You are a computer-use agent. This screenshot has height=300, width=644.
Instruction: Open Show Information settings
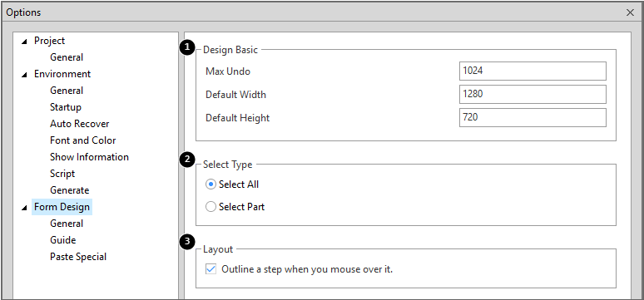click(x=89, y=157)
